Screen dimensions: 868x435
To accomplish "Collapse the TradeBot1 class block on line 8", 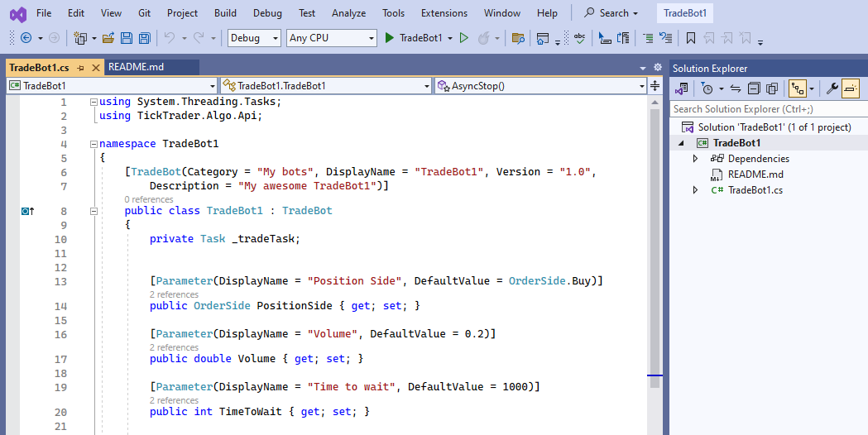I will [x=94, y=211].
